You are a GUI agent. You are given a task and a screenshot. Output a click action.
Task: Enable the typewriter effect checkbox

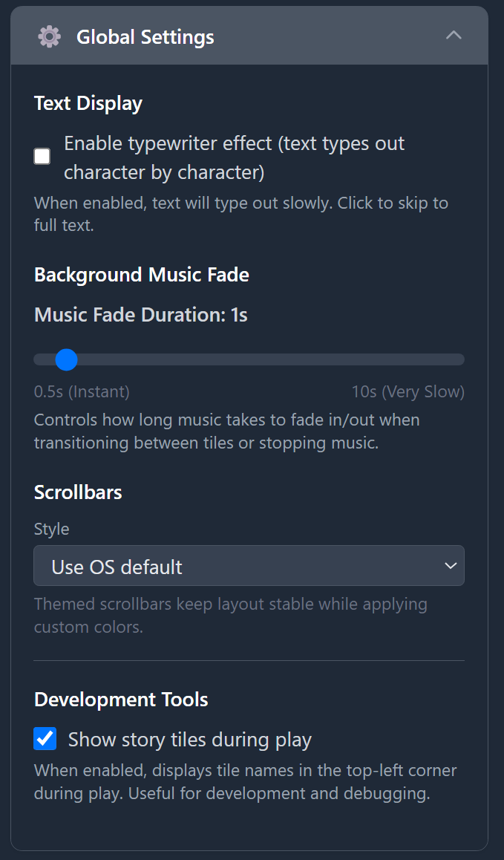pyautogui.click(x=42, y=157)
